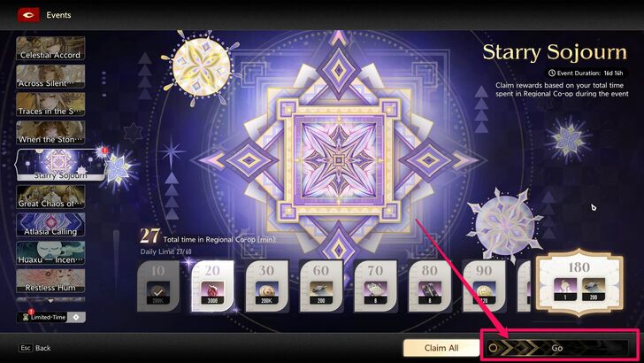This screenshot has width=644, height=363.
Task: Open the Huaxu Incense event entry
Action: 50,253
